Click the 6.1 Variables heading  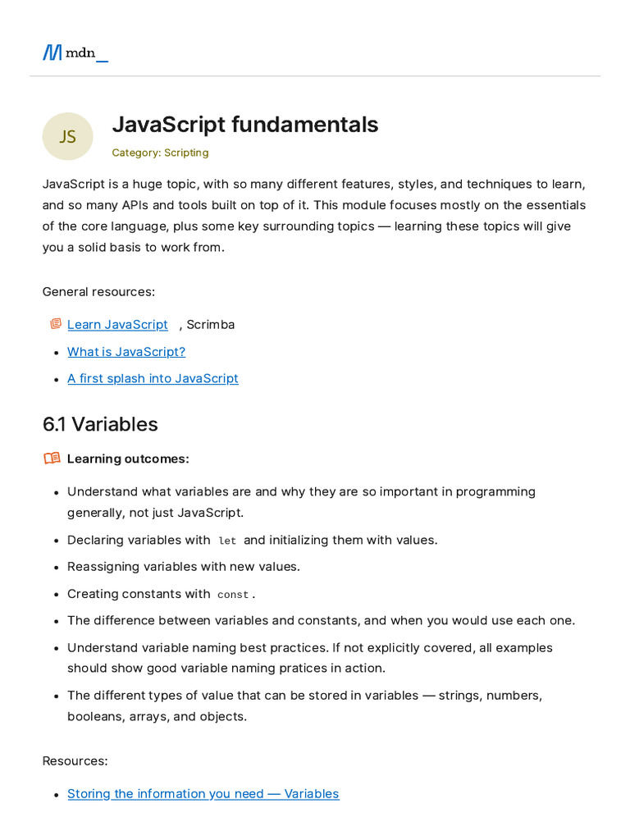tap(100, 424)
